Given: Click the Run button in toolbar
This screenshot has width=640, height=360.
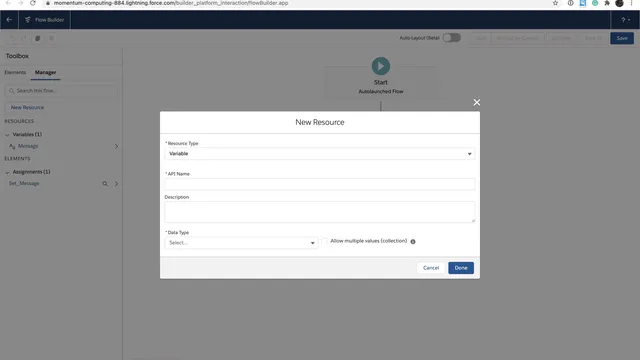Looking at the screenshot, I should (481, 38).
